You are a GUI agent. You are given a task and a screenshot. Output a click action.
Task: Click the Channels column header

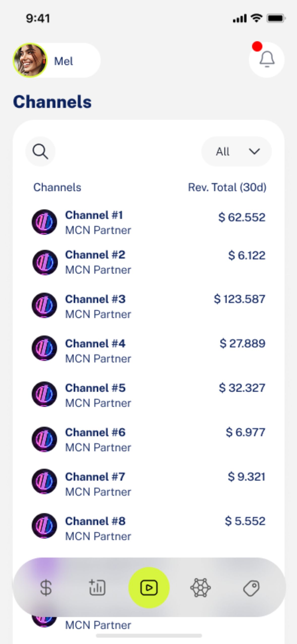point(57,187)
